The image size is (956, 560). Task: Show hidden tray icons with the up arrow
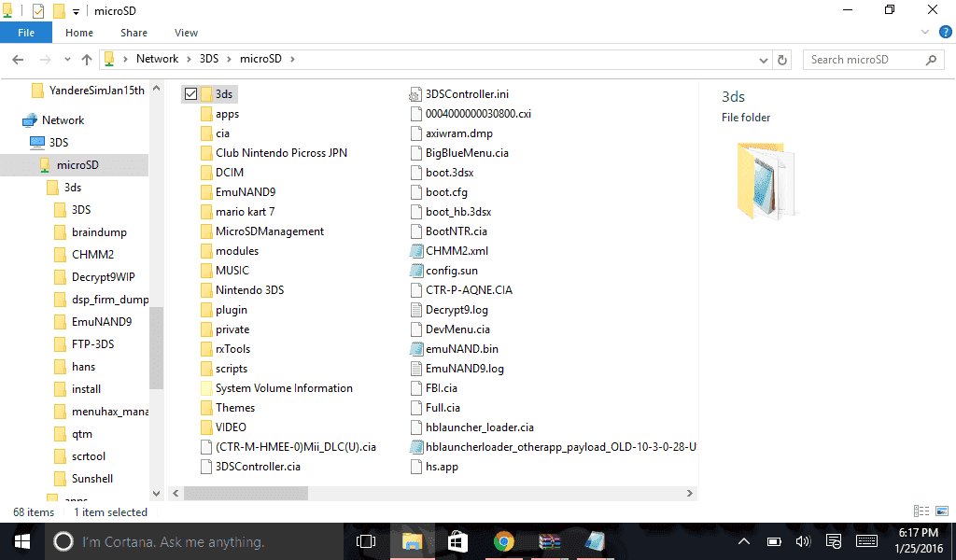[744, 541]
